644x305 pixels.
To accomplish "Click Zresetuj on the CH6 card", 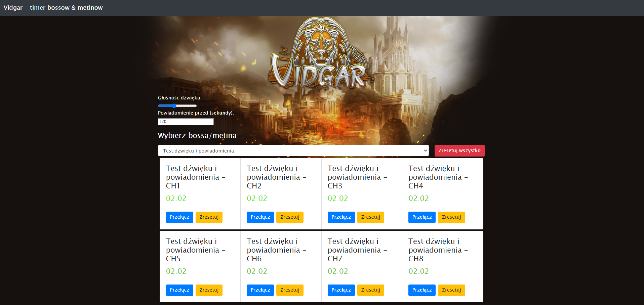I will click(x=290, y=290).
